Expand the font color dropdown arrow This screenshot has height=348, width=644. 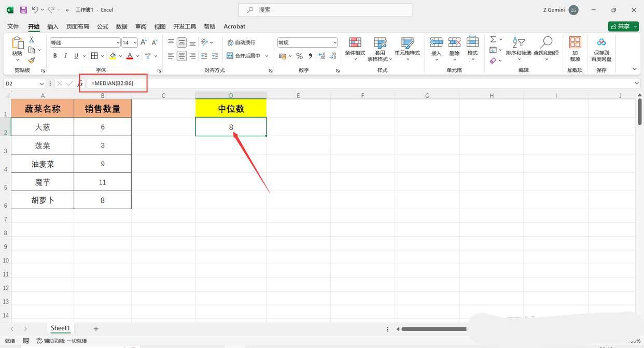pos(137,56)
